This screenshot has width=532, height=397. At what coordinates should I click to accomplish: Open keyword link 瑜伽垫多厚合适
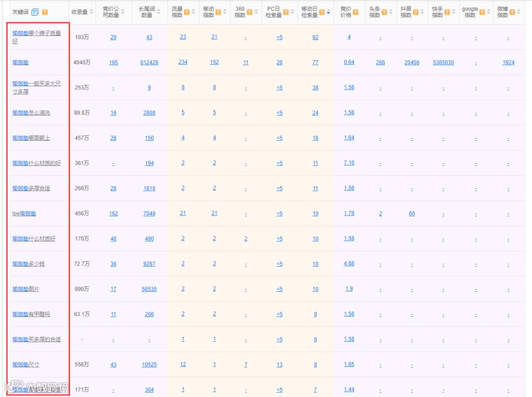point(31,188)
